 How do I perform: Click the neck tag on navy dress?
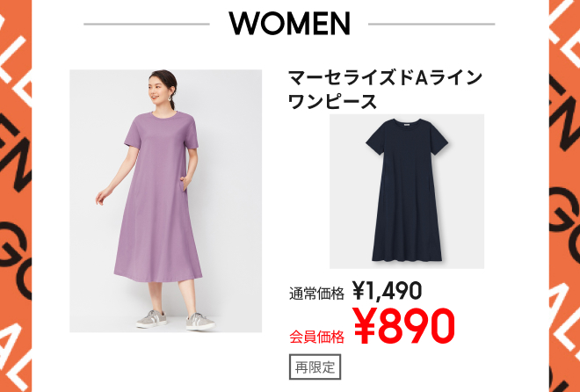(408, 126)
